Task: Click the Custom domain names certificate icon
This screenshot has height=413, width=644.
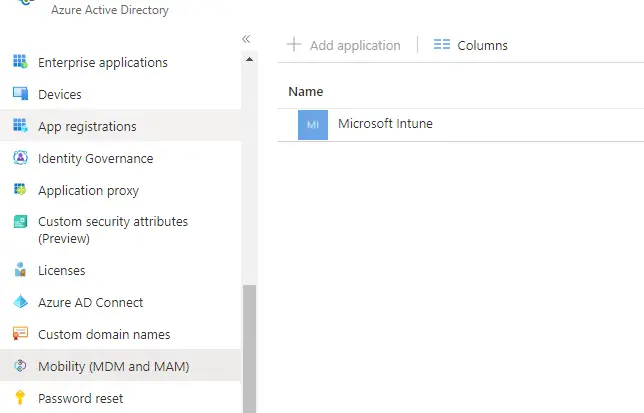Action: pos(20,333)
